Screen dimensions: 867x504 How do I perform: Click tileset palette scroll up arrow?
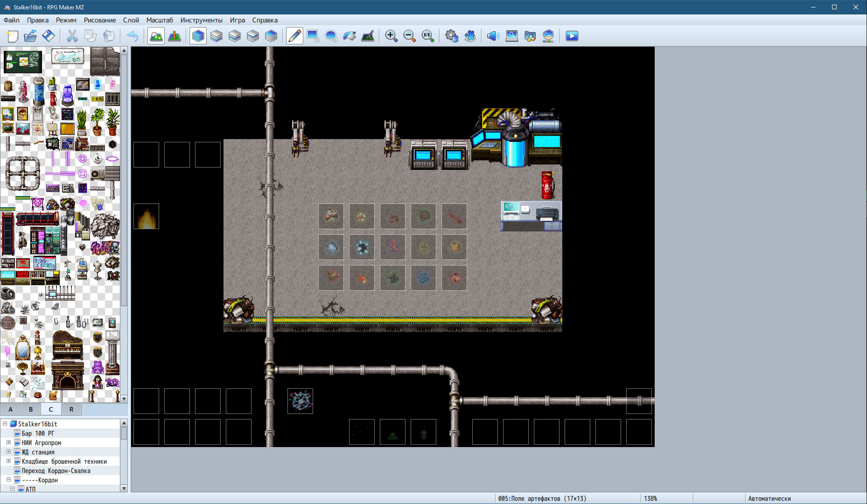[x=124, y=50]
